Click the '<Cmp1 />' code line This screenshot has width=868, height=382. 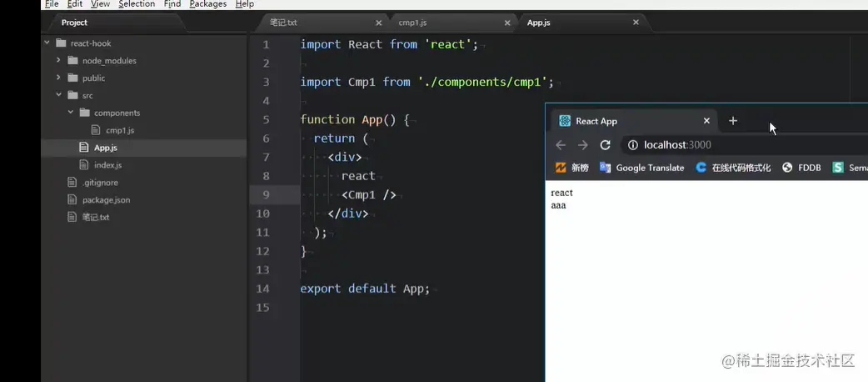(x=369, y=194)
